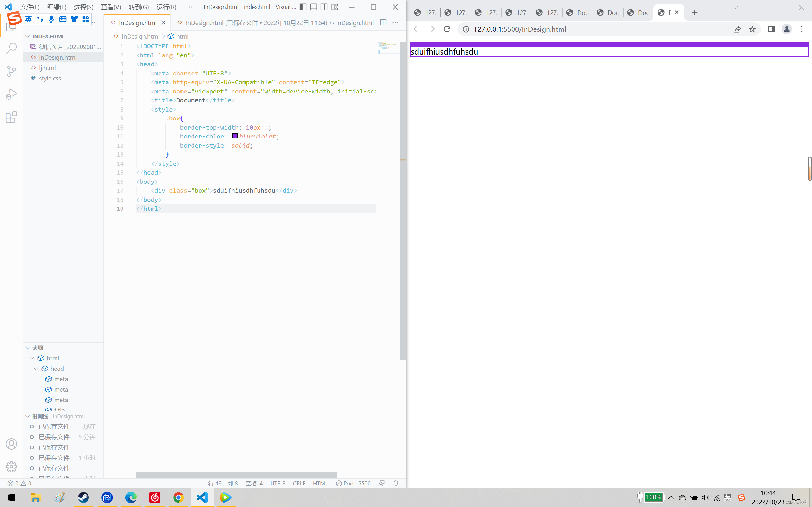This screenshot has width=812, height=507.
Task: Reload the browser page
Action: tap(447, 29)
